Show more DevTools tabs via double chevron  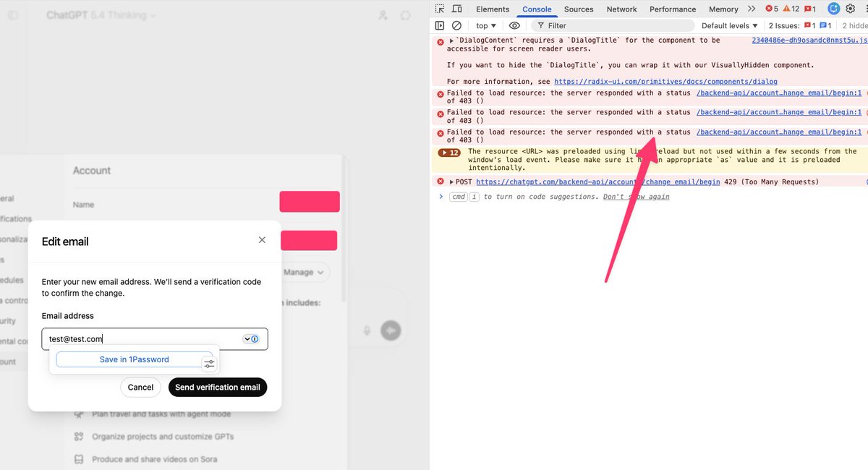coord(751,9)
